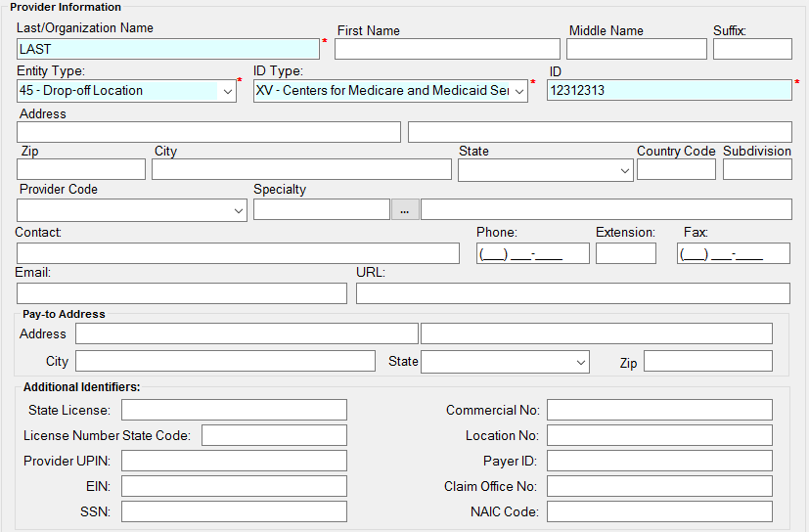Click the Phone number field

[x=533, y=253]
